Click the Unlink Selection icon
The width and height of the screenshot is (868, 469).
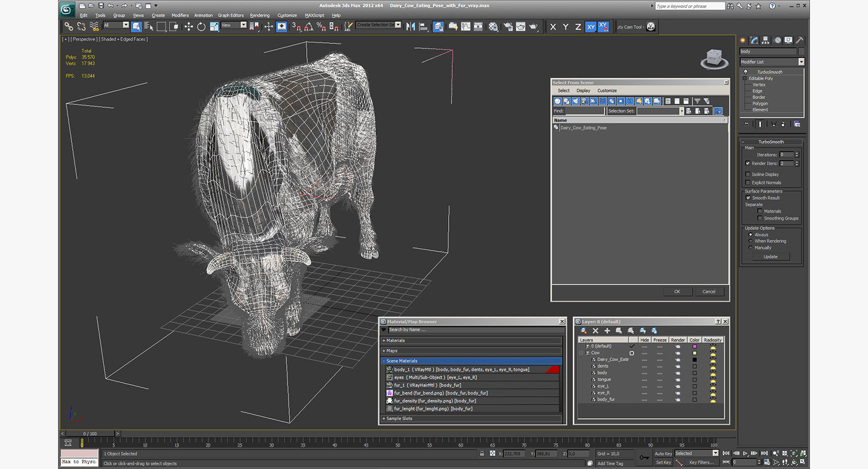pos(82,26)
